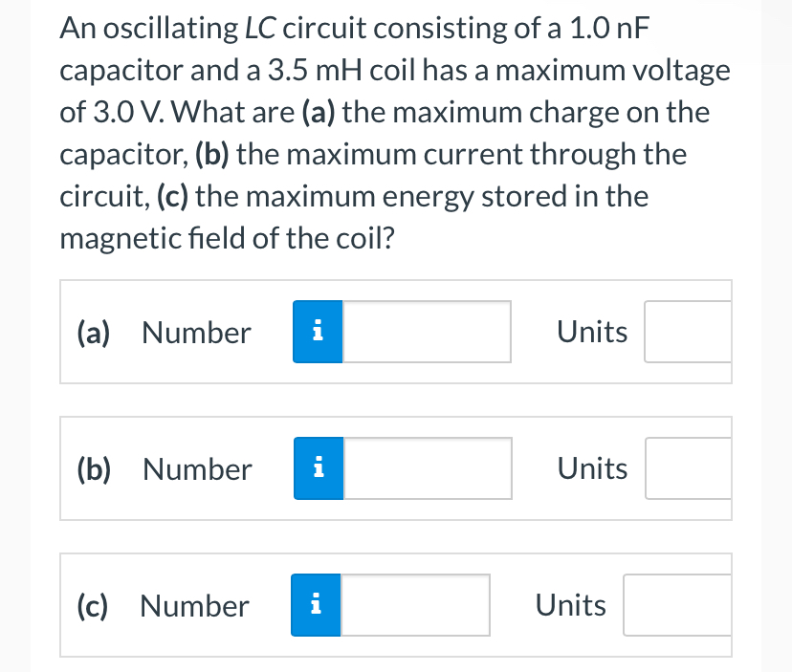The width and height of the screenshot is (792, 672).
Task: Open the blue tooltip icon in the second answer row
Action: [x=317, y=468]
